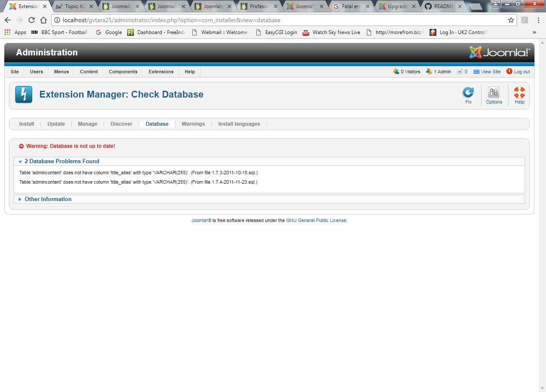Open the Log In · UK2 Control bookmark
546x392 pixels.
coord(458,32)
